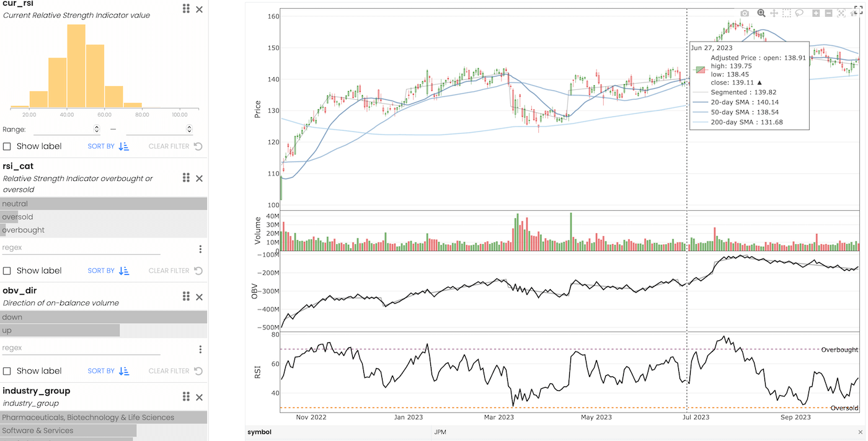Activate the Pan tool in chart toolbar
Screen dimensions: 868x441
(774, 13)
